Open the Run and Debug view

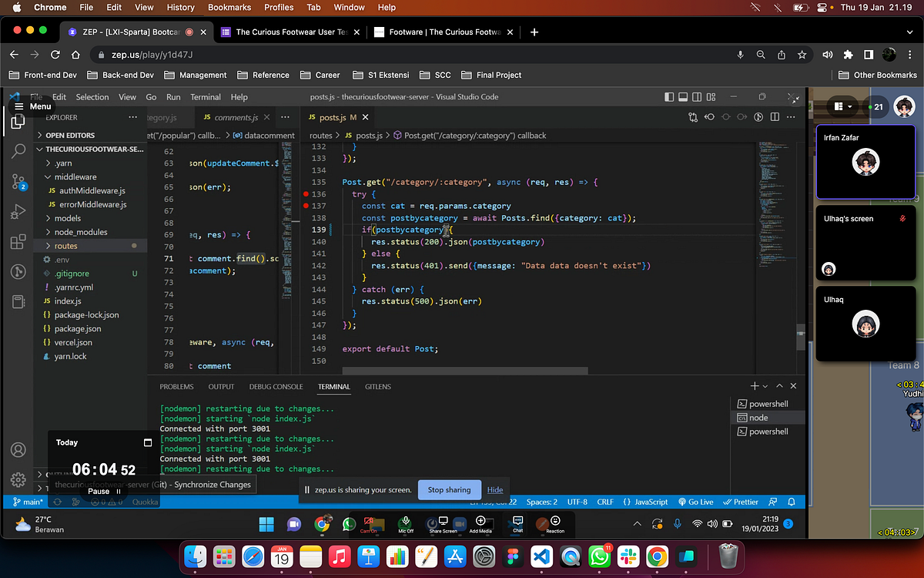point(18,212)
